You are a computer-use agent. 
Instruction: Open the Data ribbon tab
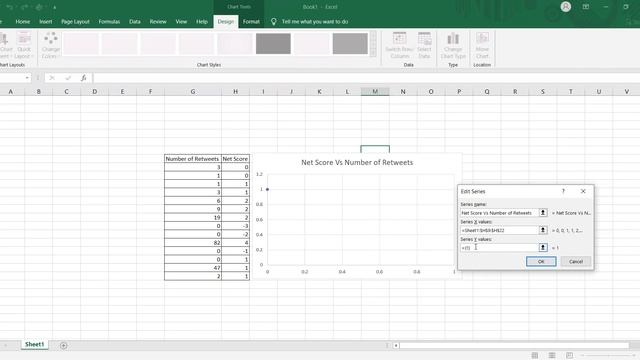[x=135, y=22]
